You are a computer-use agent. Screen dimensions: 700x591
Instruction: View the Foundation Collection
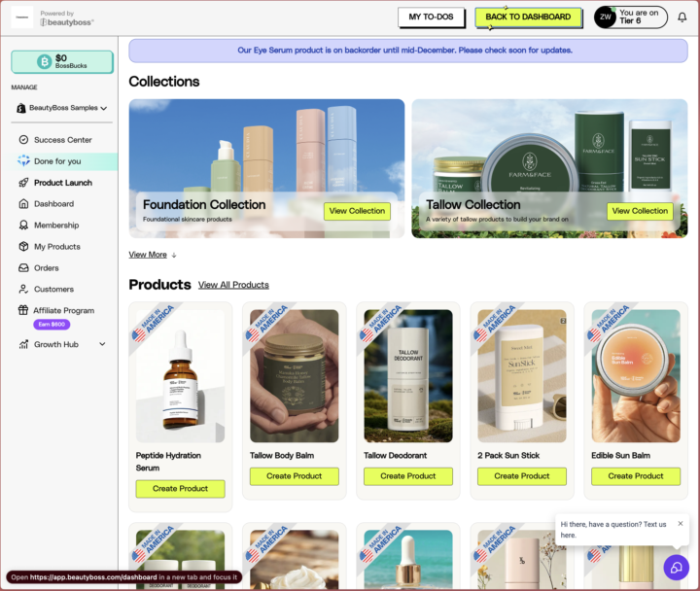[357, 211]
